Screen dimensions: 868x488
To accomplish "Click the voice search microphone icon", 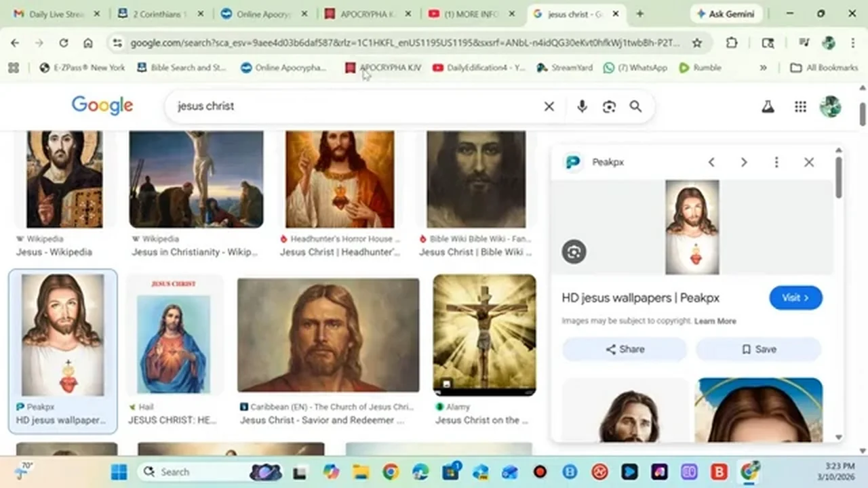I will tap(582, 106).
